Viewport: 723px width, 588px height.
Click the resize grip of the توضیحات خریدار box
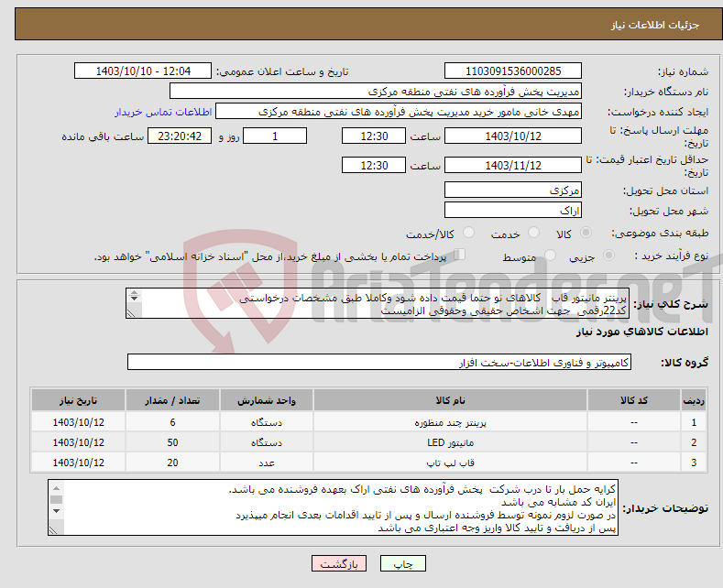(53, 530)
